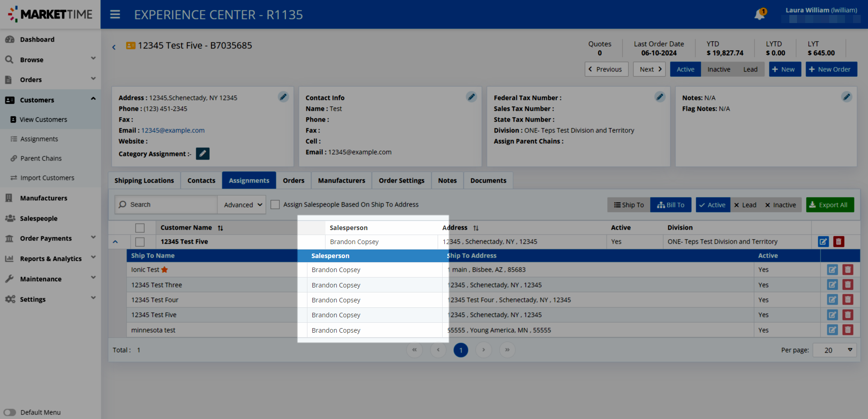Go back using the left arrow icon
Screen dimensions: 868x419
114,47
